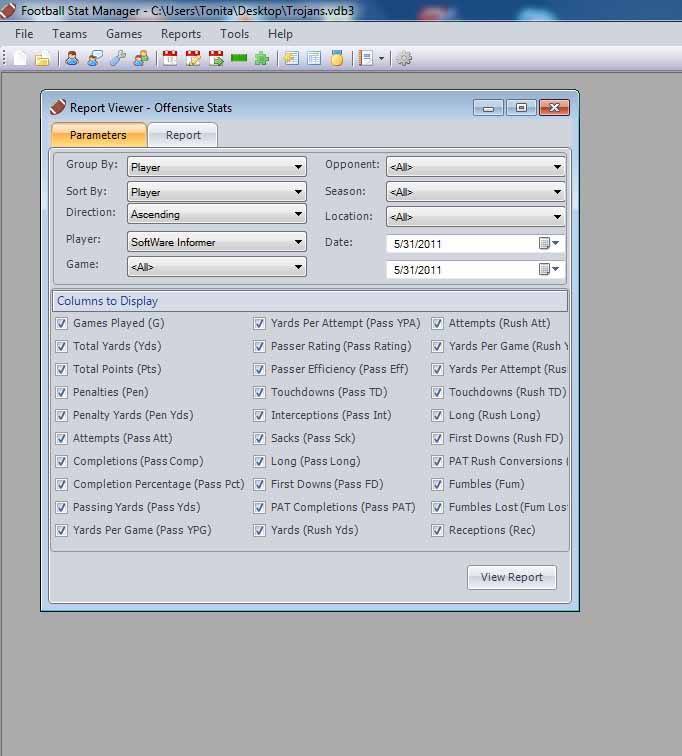682x756 pixels.
Task: Click the View Report button
Action: 512,577
